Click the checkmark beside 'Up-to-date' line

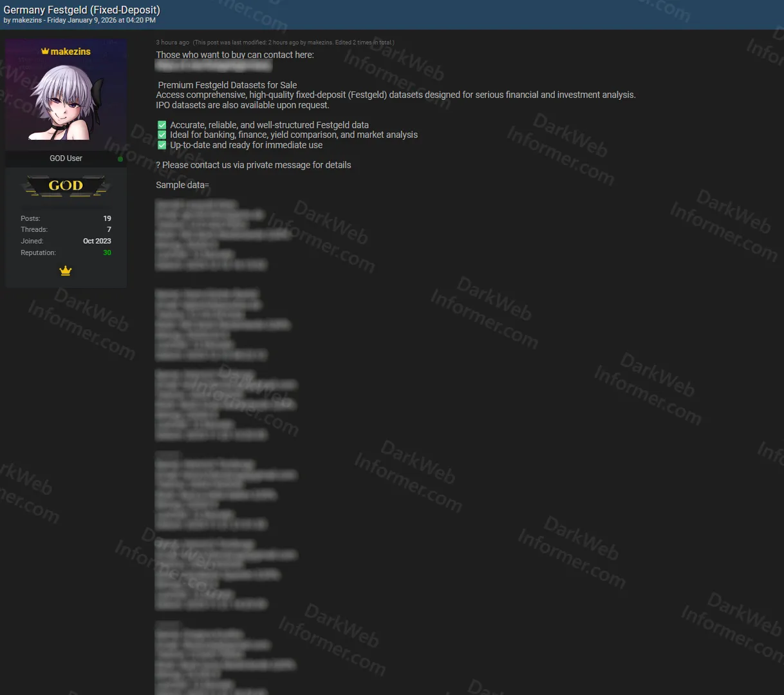(x=162, y=145)
